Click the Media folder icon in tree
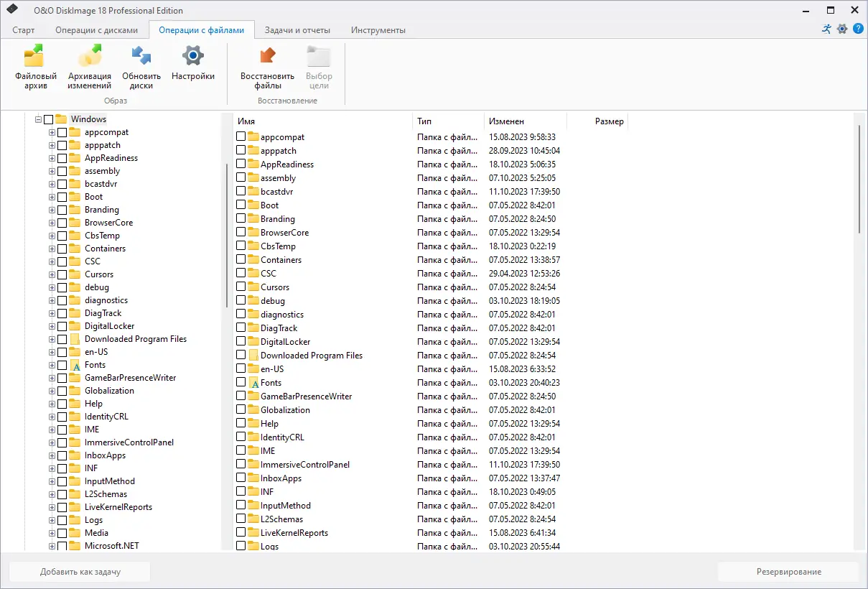The image size is (868, 589). click(75, 533)
